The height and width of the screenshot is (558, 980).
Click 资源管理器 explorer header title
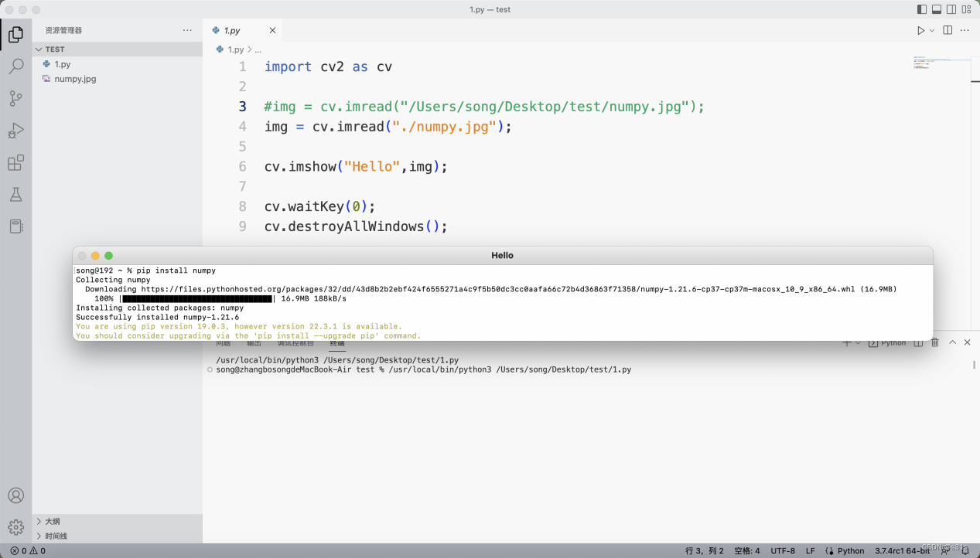tap(63, 30)
